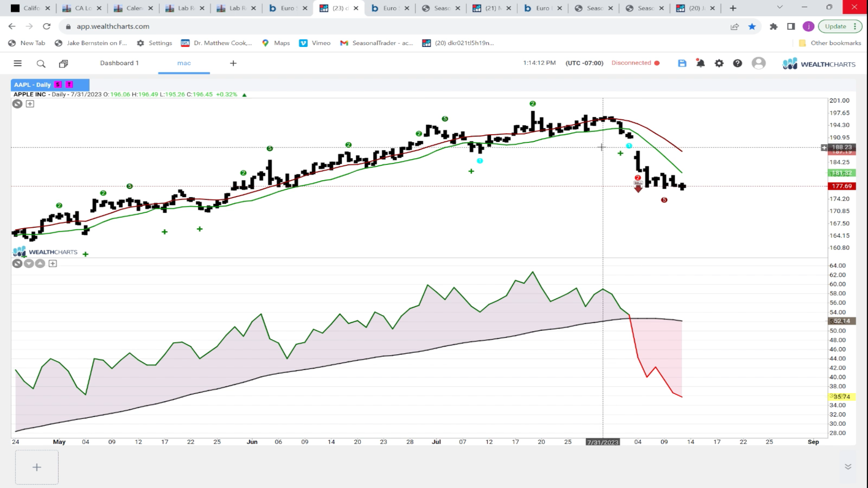Open a new browser tab
Screen dimensions: 868x488
pos(733,8)
